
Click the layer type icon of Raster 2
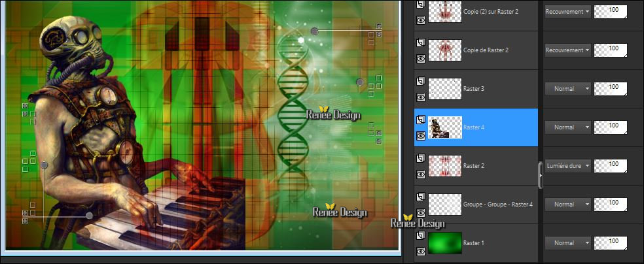pos(421,158)
